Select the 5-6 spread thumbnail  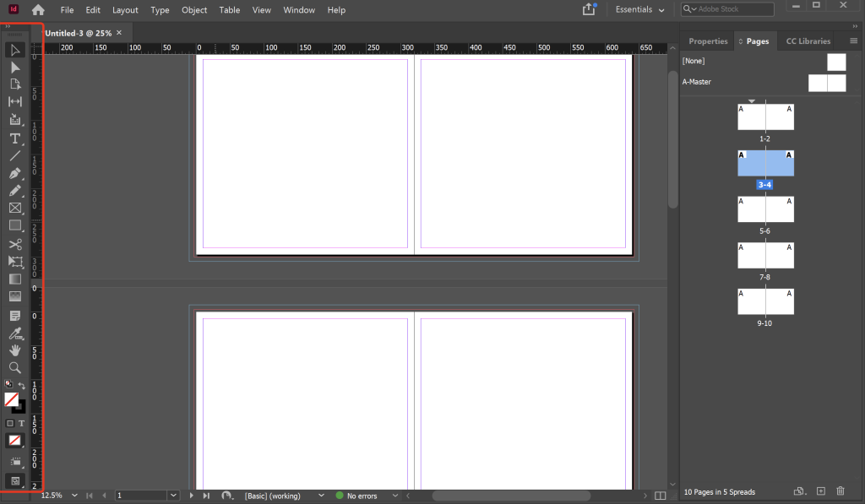pyautogui.click(x=765, y=209)
